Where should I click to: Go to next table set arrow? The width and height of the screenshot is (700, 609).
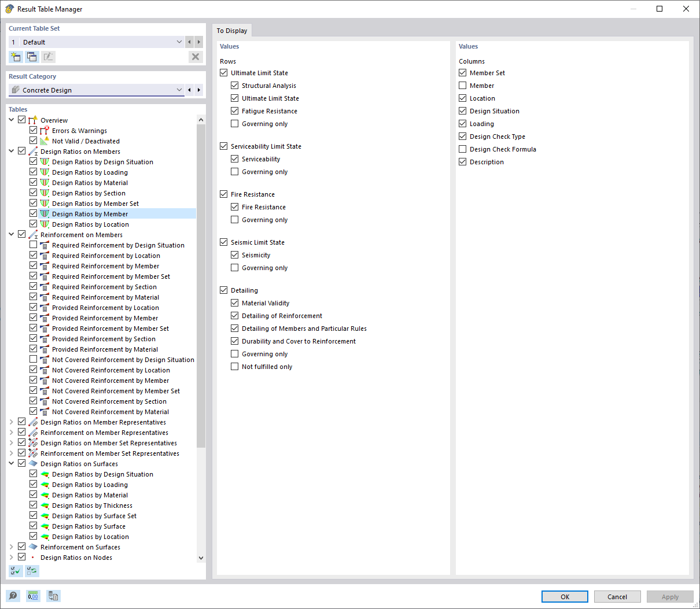coord(199,42)
